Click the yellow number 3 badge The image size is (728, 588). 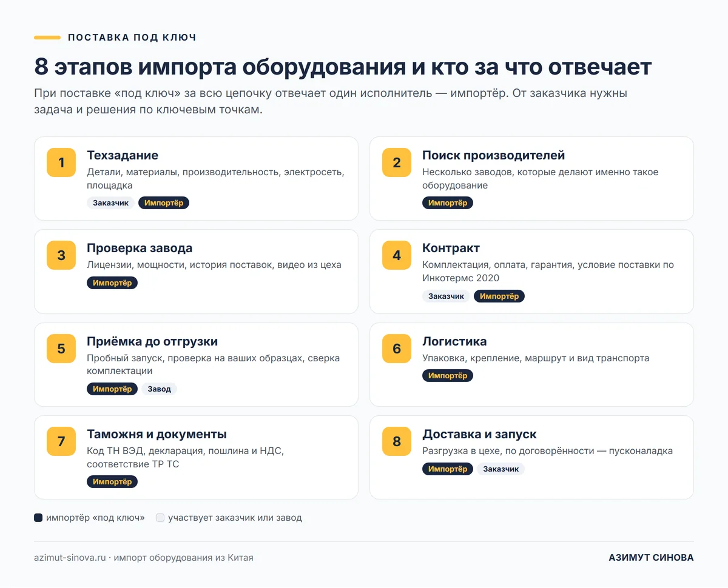point(61,255)
